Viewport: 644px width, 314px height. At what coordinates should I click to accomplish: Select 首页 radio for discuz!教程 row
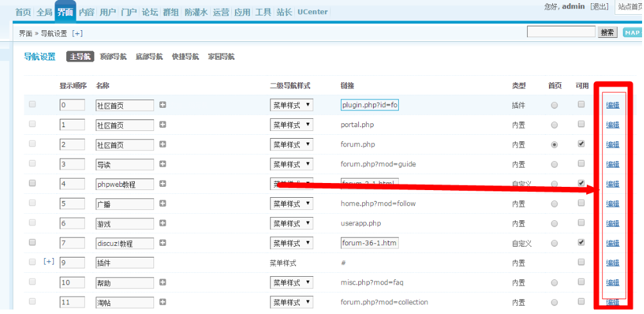pyautogui.click(x=555, y=243)
